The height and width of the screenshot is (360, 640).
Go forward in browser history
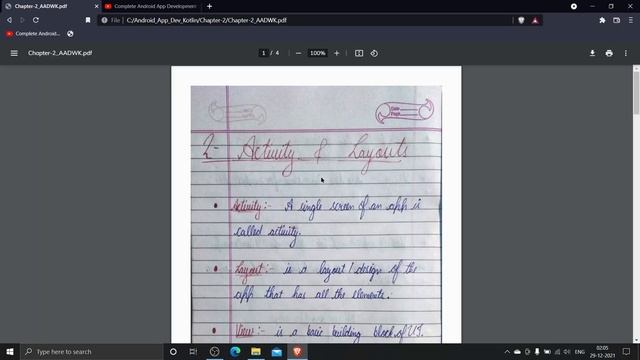(x=22, y=20)
